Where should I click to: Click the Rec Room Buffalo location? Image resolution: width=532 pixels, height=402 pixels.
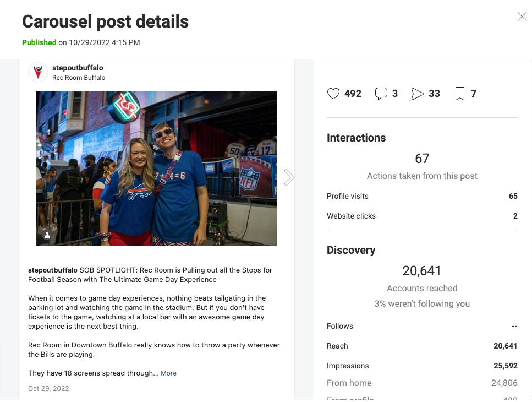point(79,78)
